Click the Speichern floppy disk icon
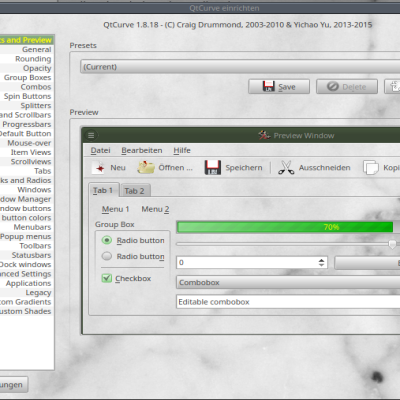The width and height of the screenshot is (400, 400). coord(212,167)
